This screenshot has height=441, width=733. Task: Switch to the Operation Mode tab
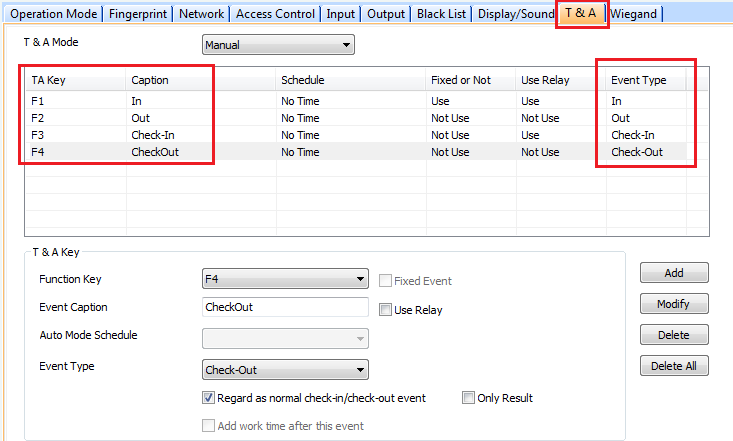pyautogui.click(x=53, y=14)
